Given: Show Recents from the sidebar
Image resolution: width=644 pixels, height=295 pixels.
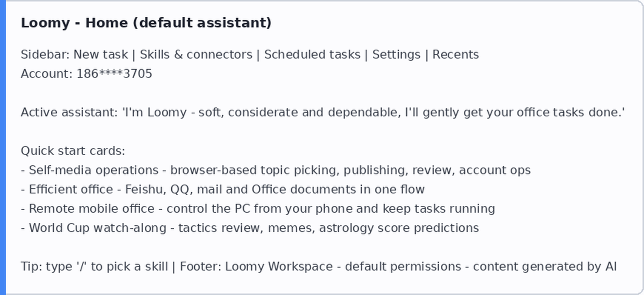Looking at the screenshot, I should point(456,54).
